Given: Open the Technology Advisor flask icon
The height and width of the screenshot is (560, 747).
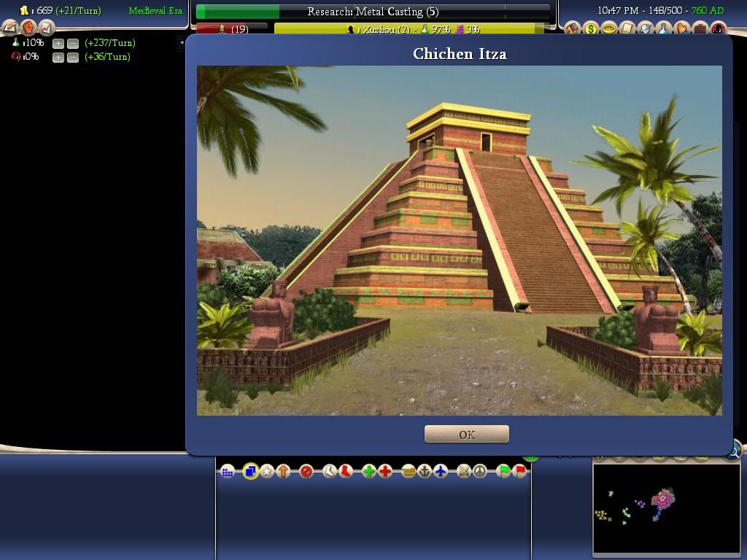Looking at the screenshot, I should 663,28.
